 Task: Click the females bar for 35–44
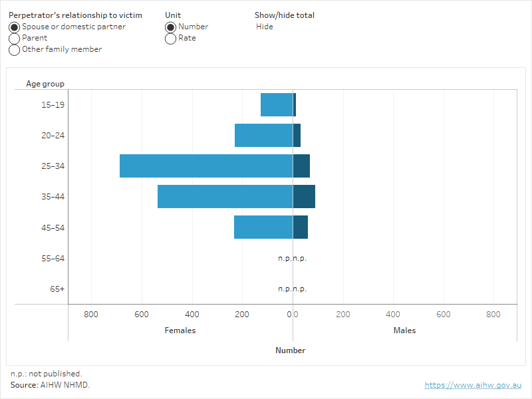click(x=225, y=197)
